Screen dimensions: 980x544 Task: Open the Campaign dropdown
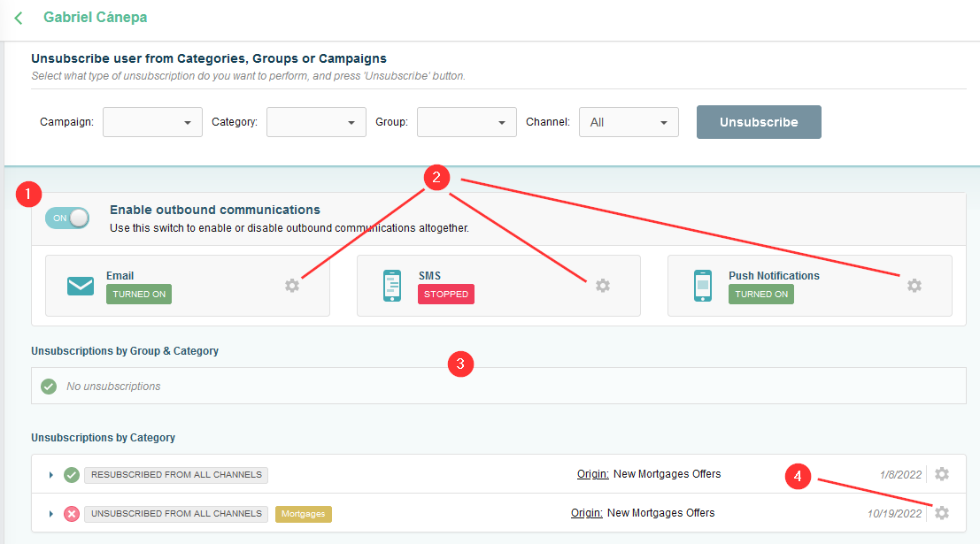coord(152,122)
